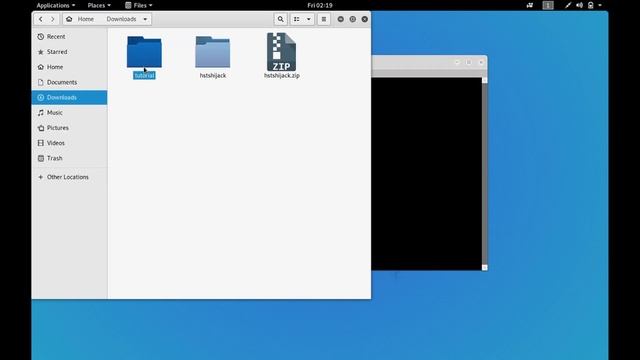
Task: Open the Applications menu
Action: pyautogui.click(x=56, y=5)
